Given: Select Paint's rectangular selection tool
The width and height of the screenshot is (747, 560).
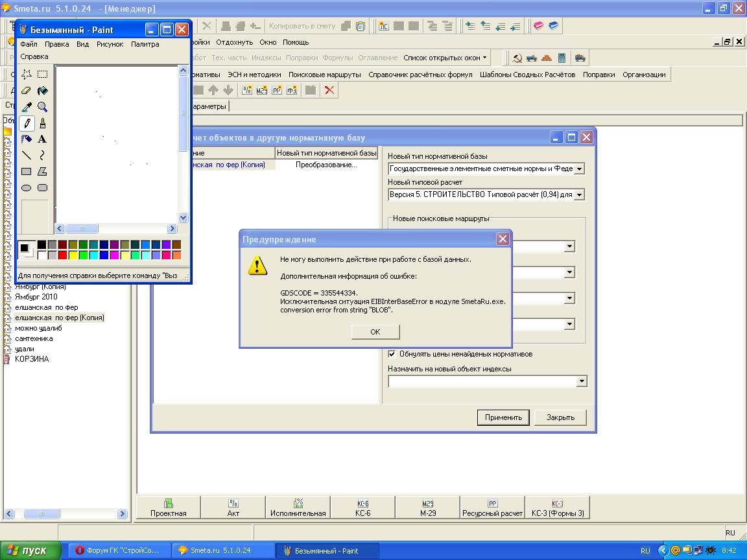Looking at the screenshot, I should pos(42,75).
